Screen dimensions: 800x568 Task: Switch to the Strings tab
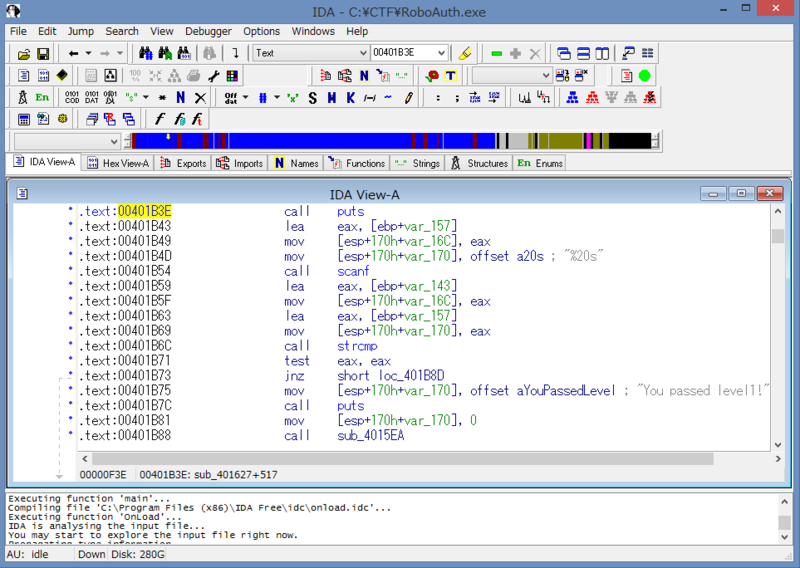[x=417, y=163]
